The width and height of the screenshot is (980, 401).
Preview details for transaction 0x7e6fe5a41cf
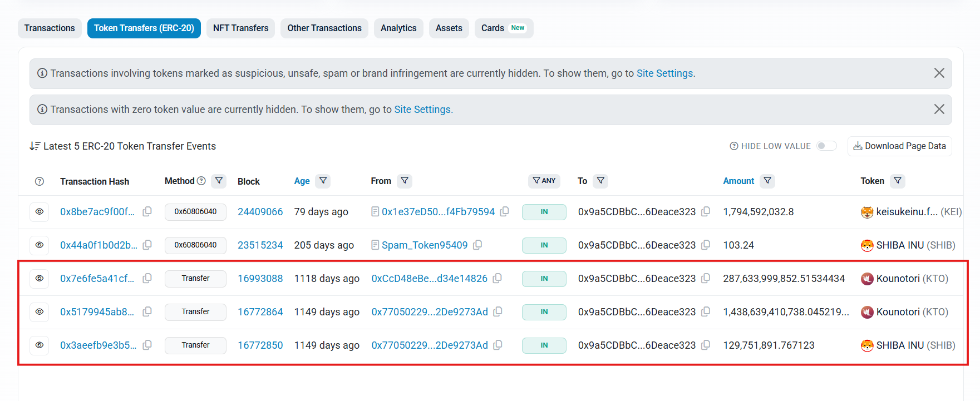pos(40,278)
